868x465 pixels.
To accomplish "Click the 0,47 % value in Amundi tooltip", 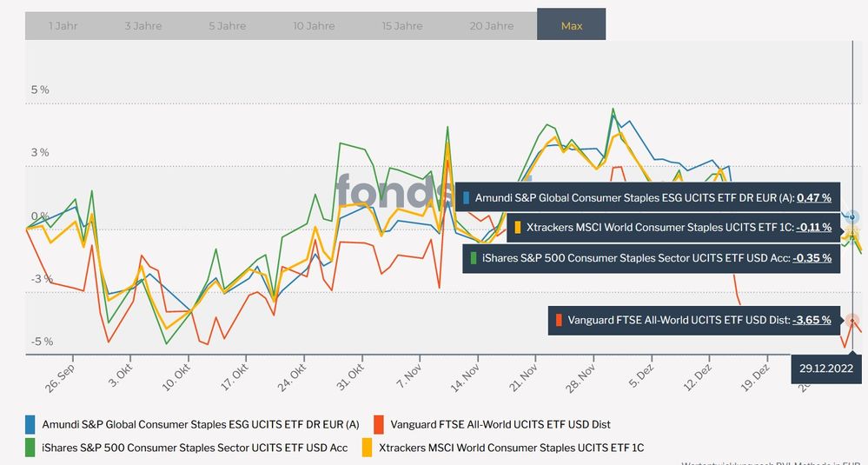I will (x=814, y=197).
